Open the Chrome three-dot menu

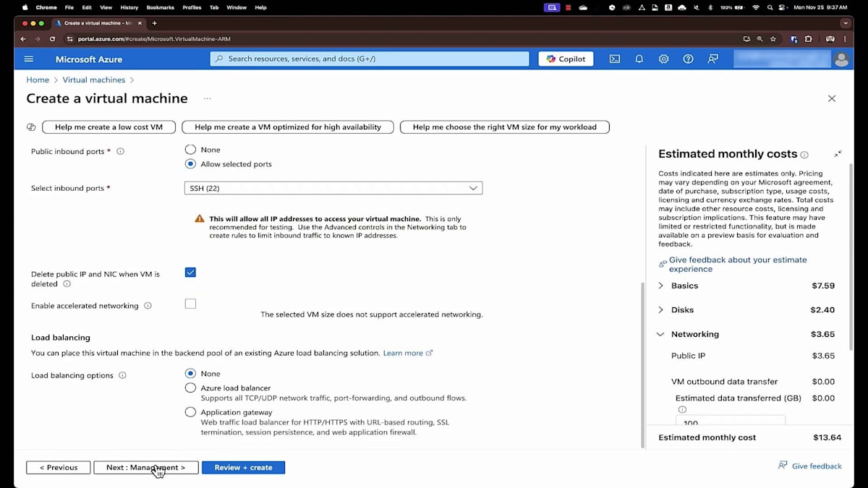click(x=846, y=39)
